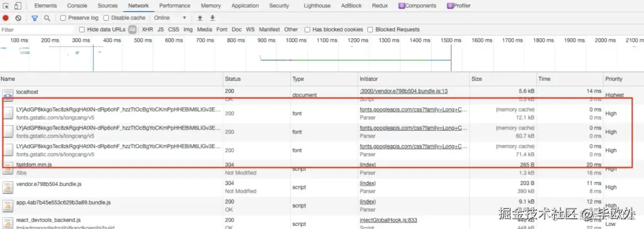Filter requests by Other type
This screenshot has width=644, height=229.
tap(291, 30)
